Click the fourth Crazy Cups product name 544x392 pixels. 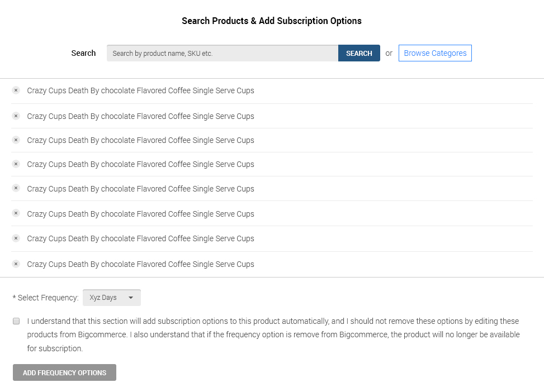(140, 164)
